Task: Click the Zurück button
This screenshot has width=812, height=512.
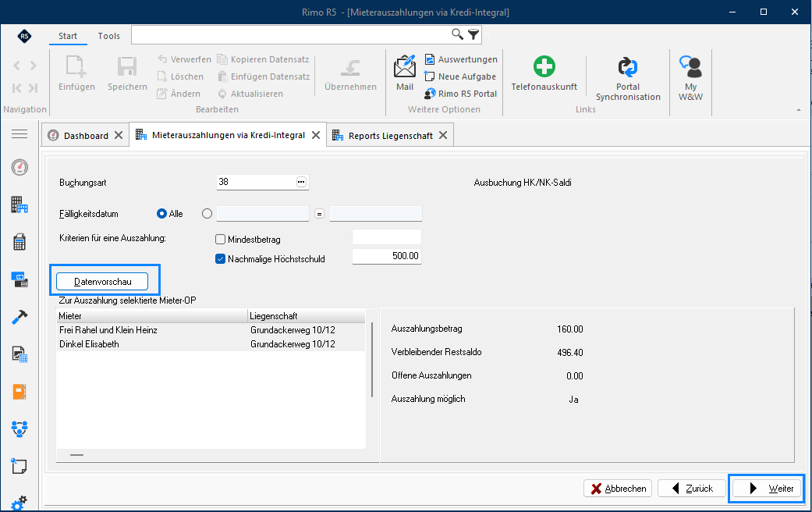Action: [x=691, y=488]
